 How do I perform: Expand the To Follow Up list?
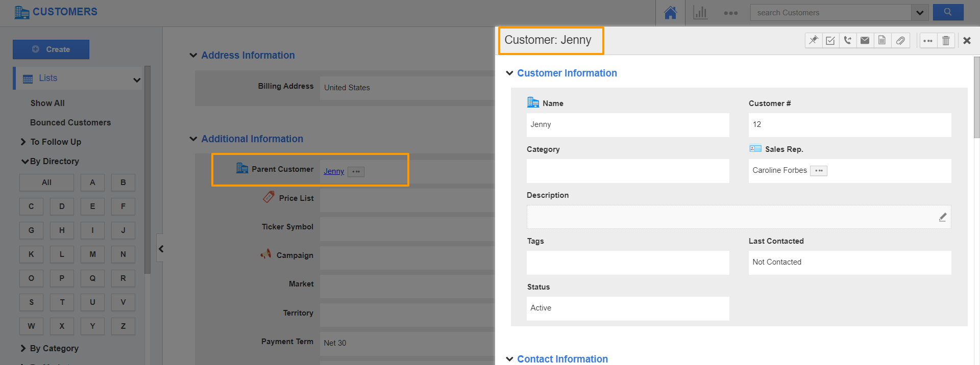click(23, 142)
